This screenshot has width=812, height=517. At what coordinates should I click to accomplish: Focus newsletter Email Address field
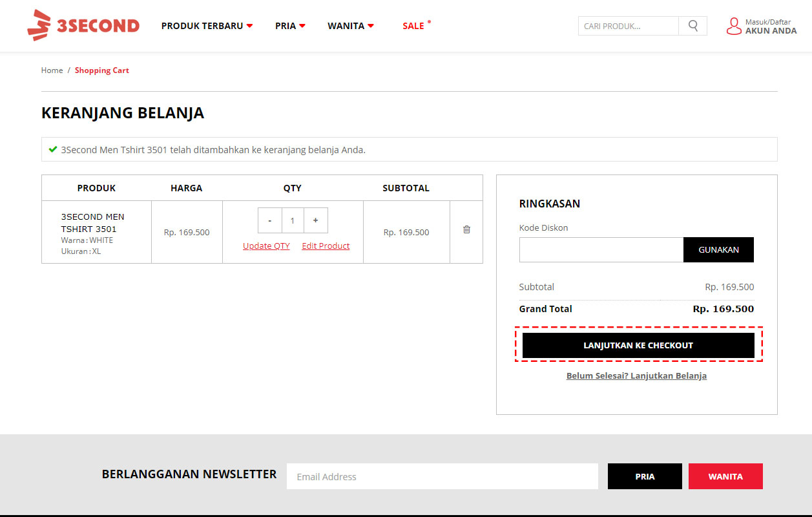click(x=442, y=476)
